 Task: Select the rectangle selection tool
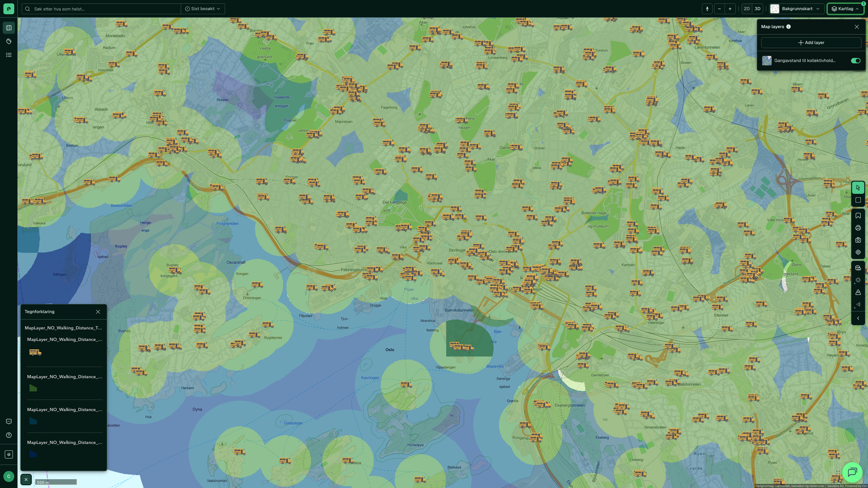[858, 200]
